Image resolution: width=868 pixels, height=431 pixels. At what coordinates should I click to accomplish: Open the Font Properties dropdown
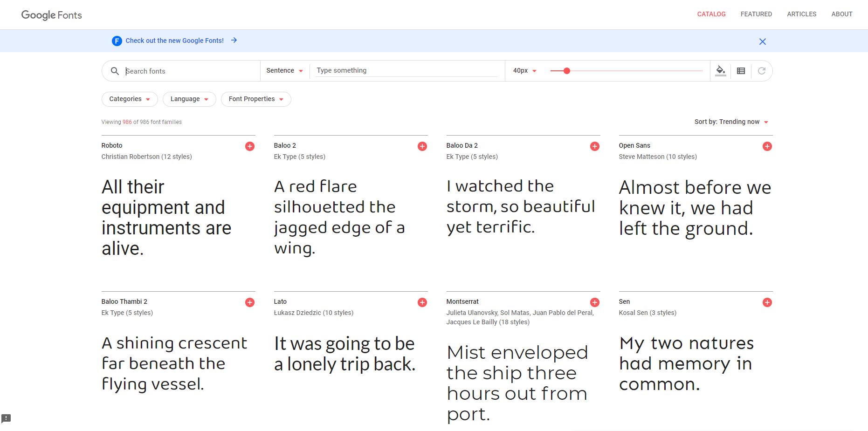coord(256,99)
